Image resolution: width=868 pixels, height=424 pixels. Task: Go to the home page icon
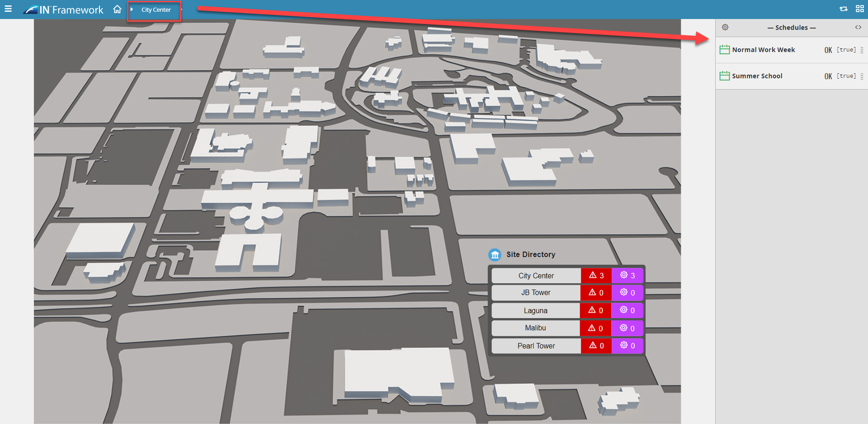[x=117, y=9]
